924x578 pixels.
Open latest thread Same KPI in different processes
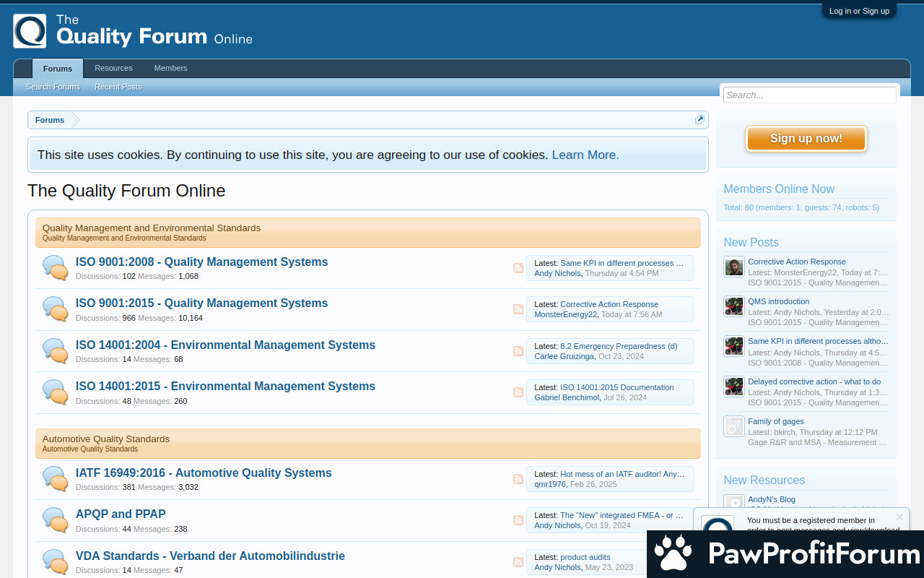click(x=622, y=263)
